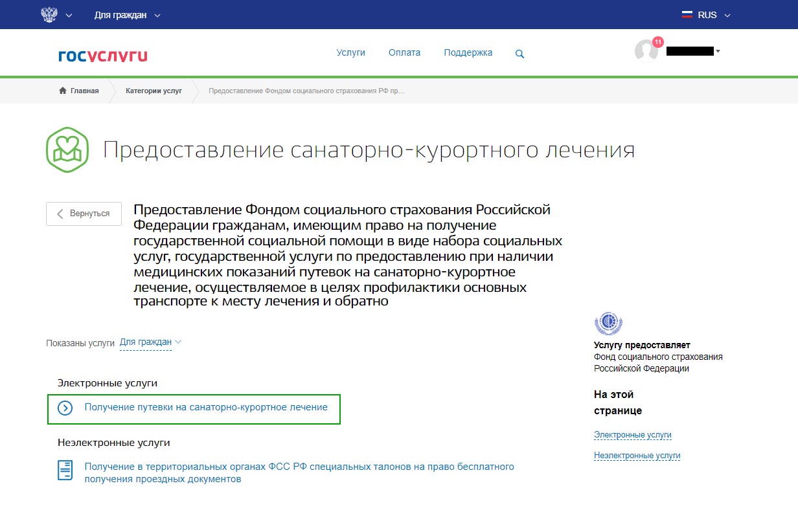Screen dimensions: 798x532
Task: Jump to Неэлектронные услуги section in sidebar
Action: tap(637, 456)
